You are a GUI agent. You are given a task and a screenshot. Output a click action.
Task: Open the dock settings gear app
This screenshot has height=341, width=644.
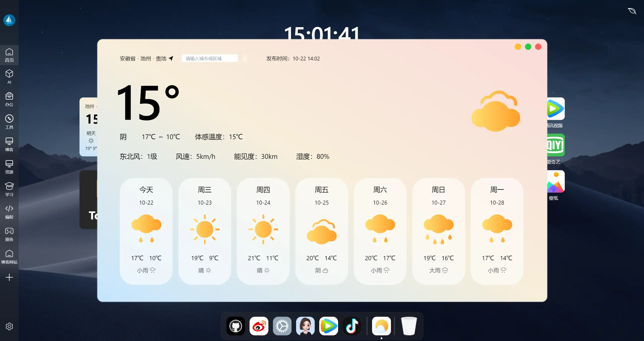pos(282,326)
